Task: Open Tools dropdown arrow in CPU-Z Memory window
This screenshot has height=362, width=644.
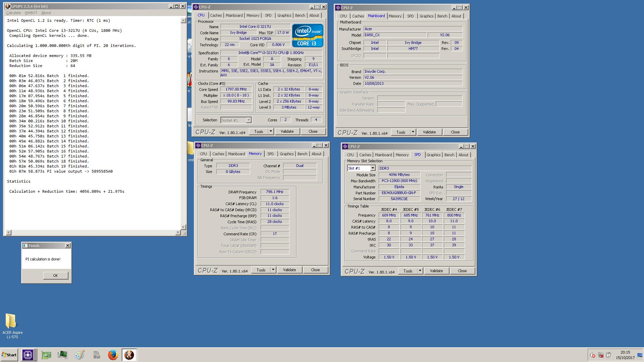Action: (x=273, y=270)
